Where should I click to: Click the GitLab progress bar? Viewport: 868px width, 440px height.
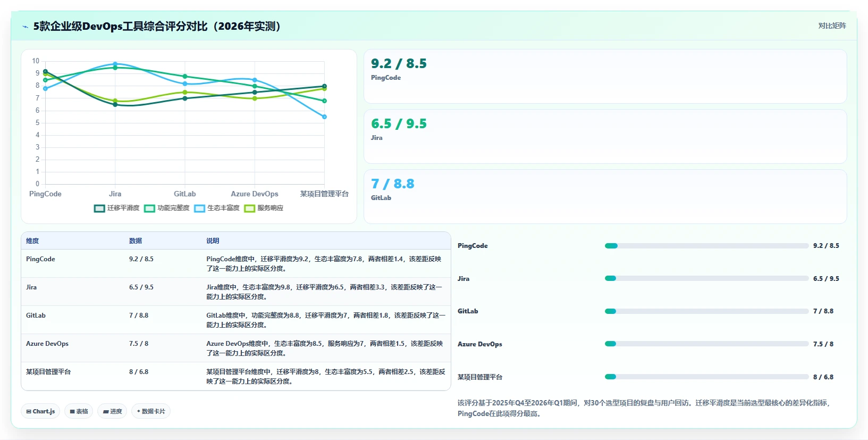coord(706,311)
